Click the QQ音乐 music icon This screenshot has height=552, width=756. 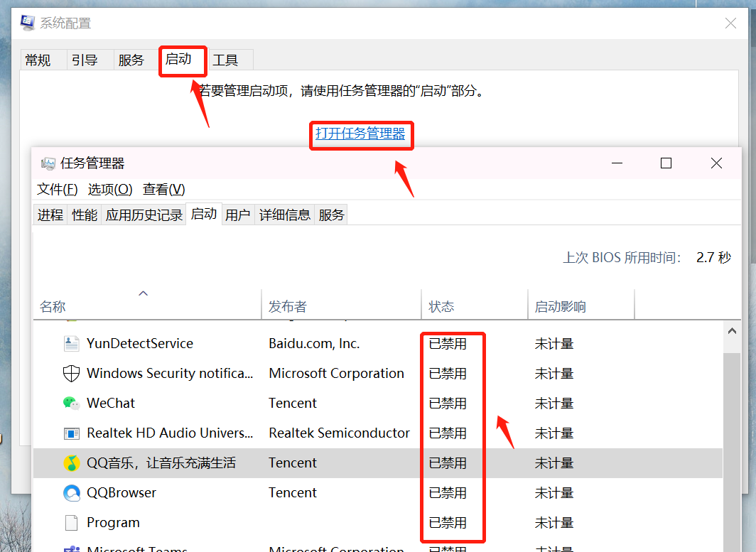[x=71, y=462]
